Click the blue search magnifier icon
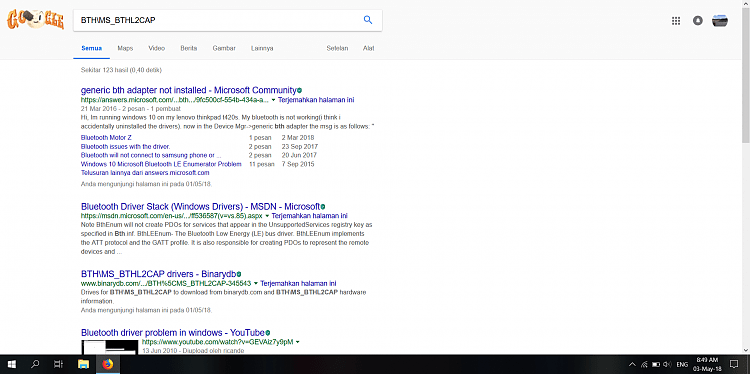Image resolution: width=750 pixels, height=374 pixels. tap(368, 20)
